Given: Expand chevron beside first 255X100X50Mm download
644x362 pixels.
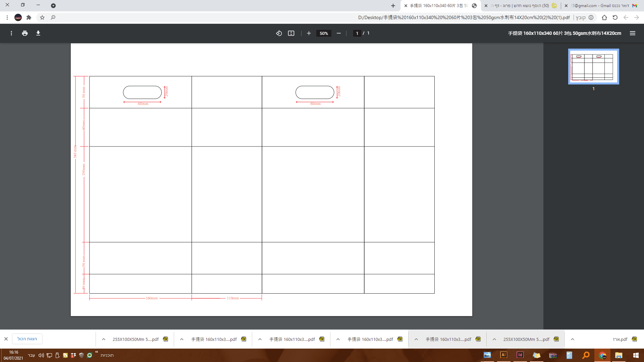Looking at the screenshot, I should coord(104,339).
